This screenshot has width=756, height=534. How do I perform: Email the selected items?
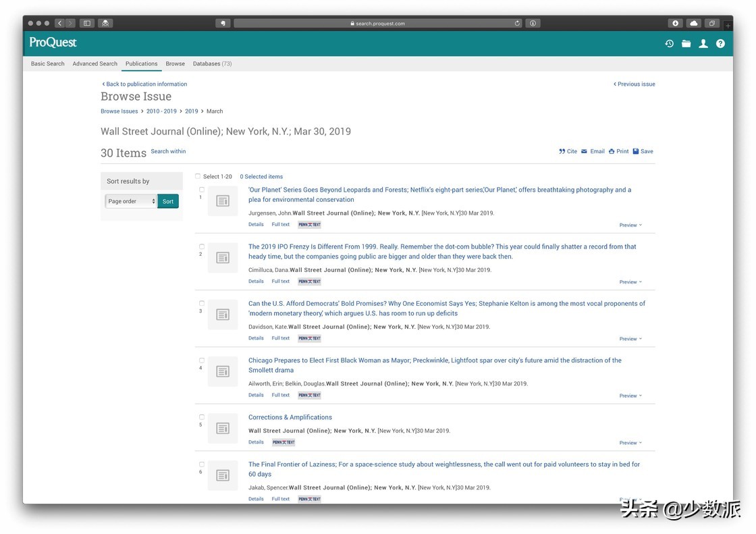pos(593,151)
